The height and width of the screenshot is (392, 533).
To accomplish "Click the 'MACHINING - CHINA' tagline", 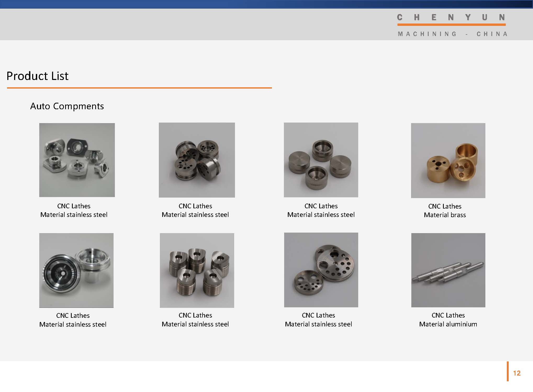I will pyautogui.click(x=453, y=34).
